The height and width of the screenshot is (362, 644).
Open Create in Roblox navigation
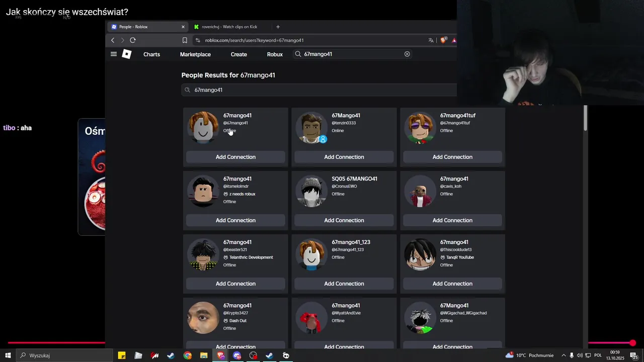239,54
